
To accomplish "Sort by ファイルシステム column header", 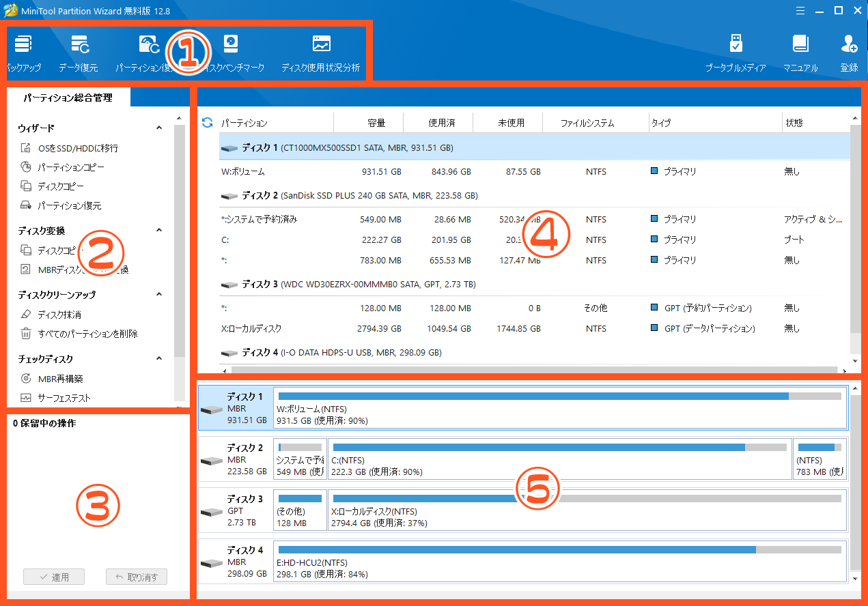I will point(587,124).
